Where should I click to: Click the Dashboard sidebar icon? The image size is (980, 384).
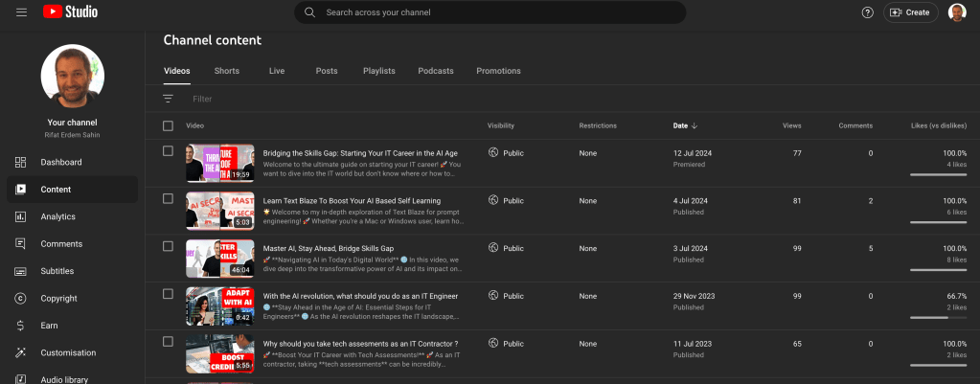(21, 163)
